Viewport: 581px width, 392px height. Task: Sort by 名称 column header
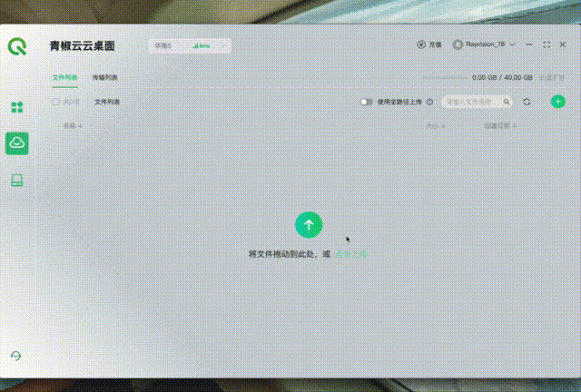[x=73, y=125]
